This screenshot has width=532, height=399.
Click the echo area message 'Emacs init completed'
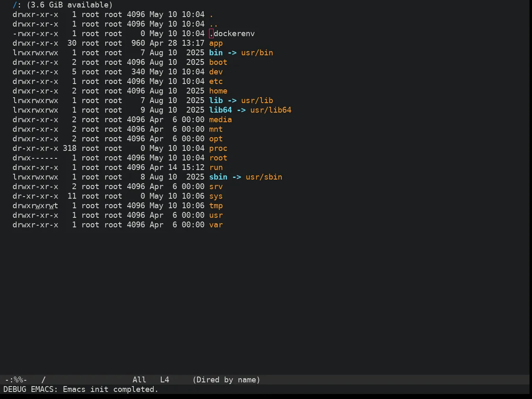[111, 389]
